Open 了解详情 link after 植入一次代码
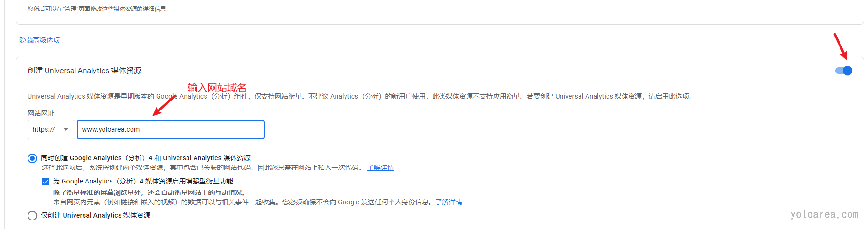The width and height of the screenshot is (868, 229). click(380, 167)
